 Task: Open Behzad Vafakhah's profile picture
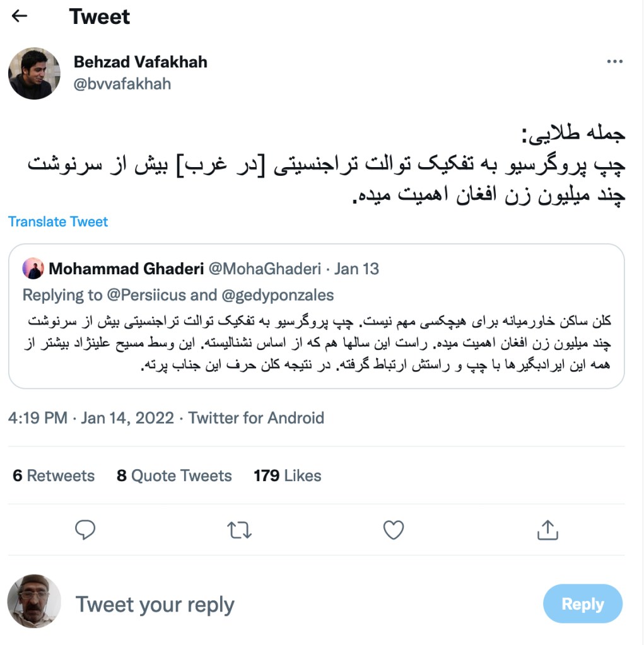point(34,73)
